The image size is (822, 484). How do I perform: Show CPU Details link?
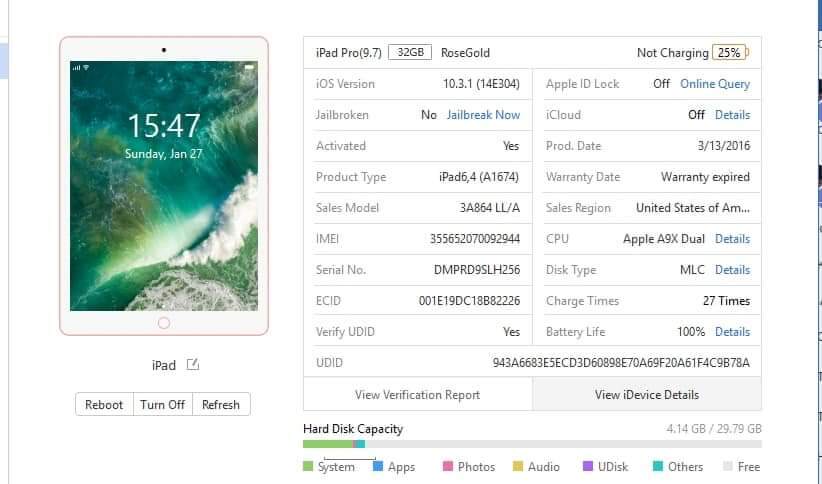click(x=732, y=239)
